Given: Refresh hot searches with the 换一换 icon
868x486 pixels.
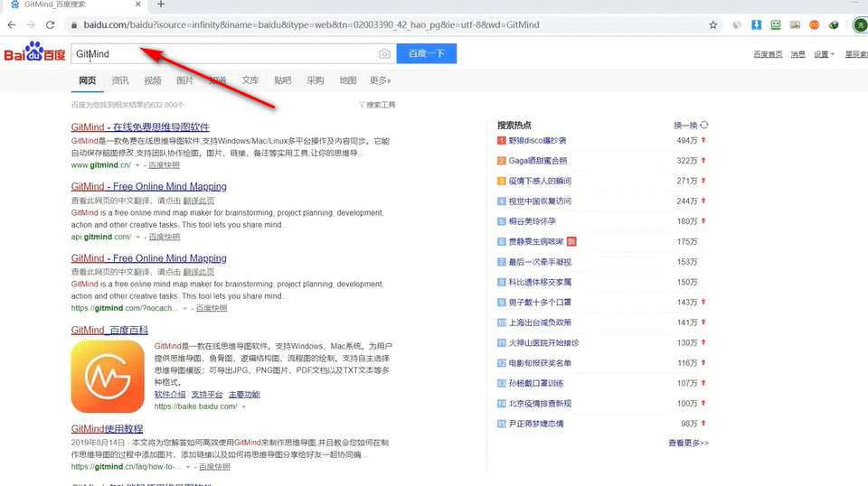Looking at the screenshot, I should [x=704, y=125].
